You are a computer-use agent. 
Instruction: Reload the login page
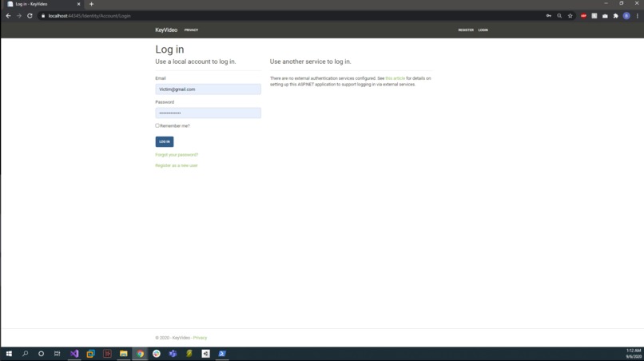point(30,16)
